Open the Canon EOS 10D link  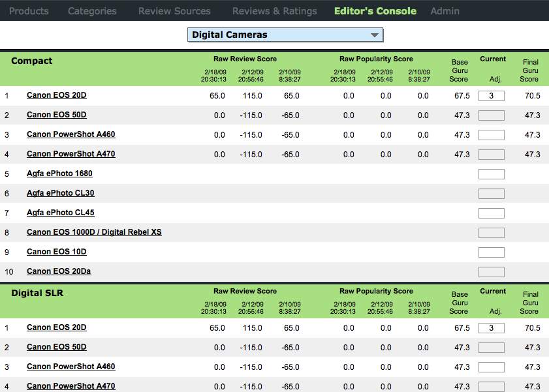[56, 252]
